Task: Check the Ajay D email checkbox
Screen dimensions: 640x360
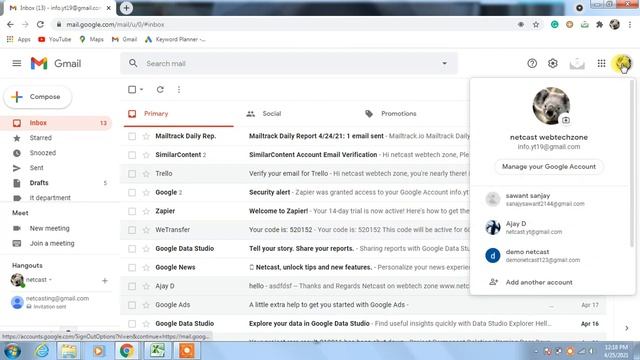Action: [x=132, y=286]
